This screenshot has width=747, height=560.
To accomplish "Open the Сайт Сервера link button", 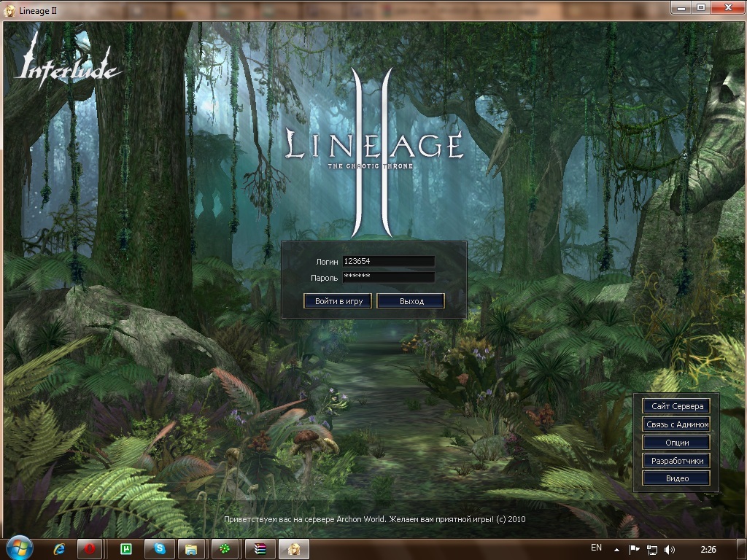I will pyautogui.click(x=676, y=406).
